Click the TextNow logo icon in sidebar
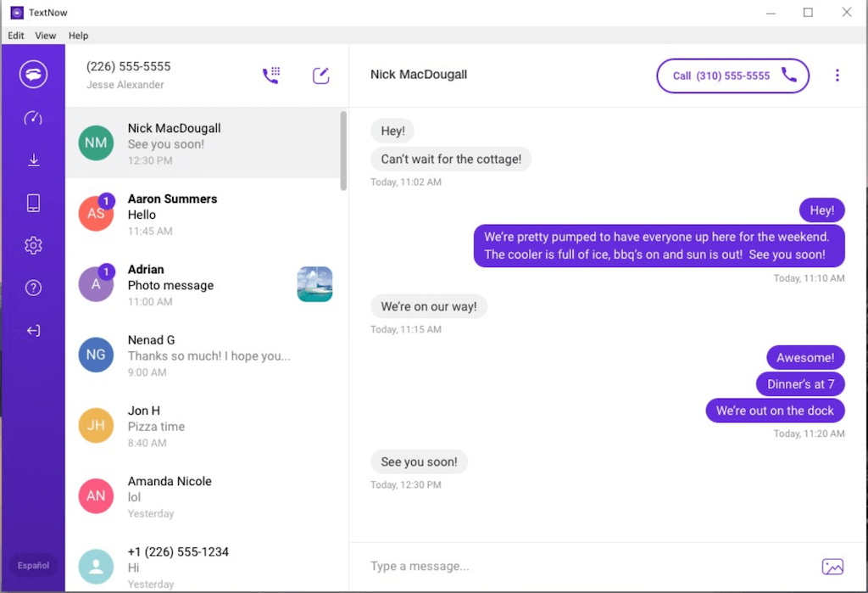 point(33,75)
